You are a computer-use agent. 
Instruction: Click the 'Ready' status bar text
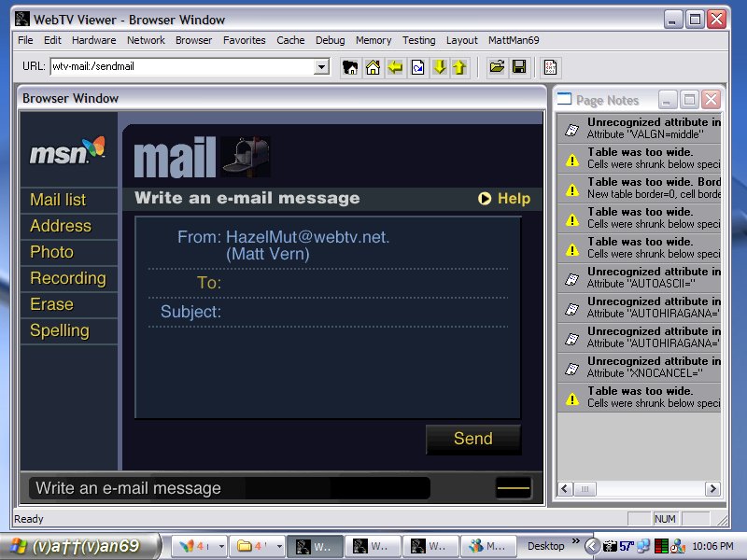point(29,519)
